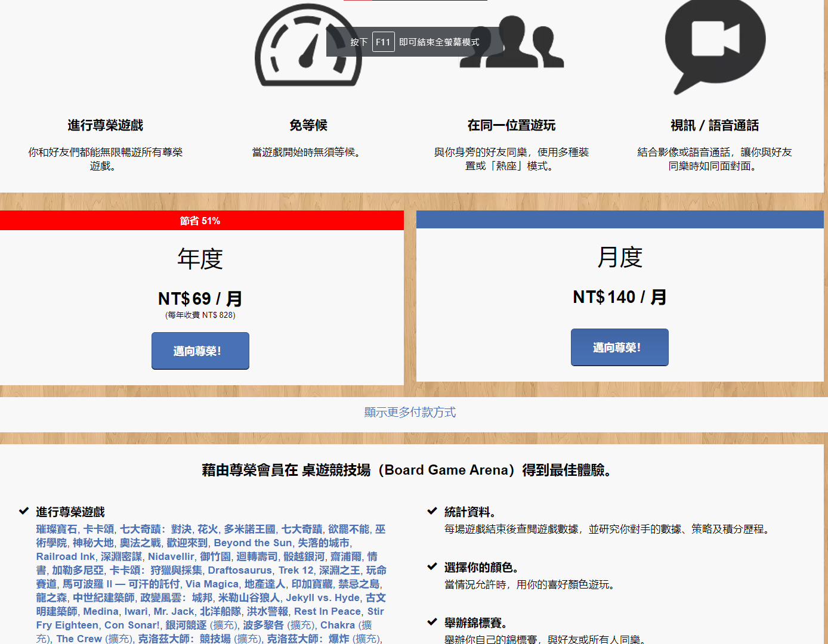828x644 pixels.
Task: Open the 璀璨寶石 game link
Action: click(57, 529)
